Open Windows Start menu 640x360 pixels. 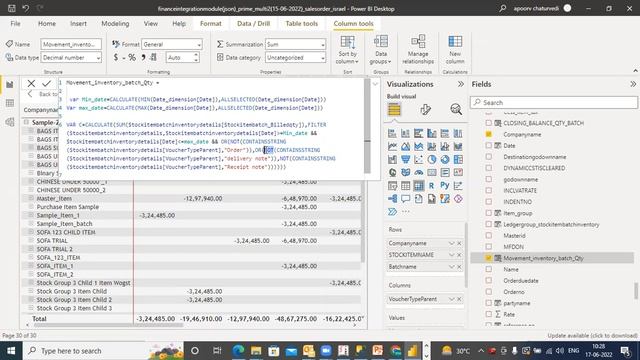coord(11,351)
